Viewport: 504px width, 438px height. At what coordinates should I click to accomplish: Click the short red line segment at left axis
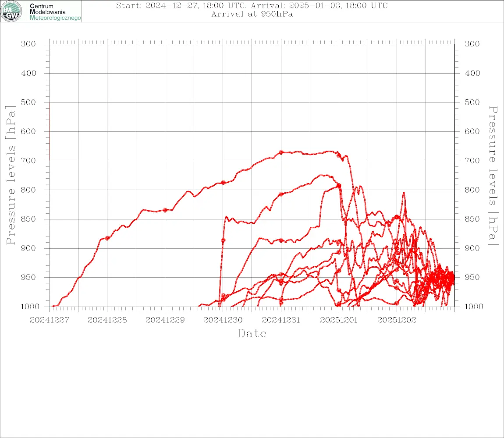pyautogui.click(x=50, y=131)
